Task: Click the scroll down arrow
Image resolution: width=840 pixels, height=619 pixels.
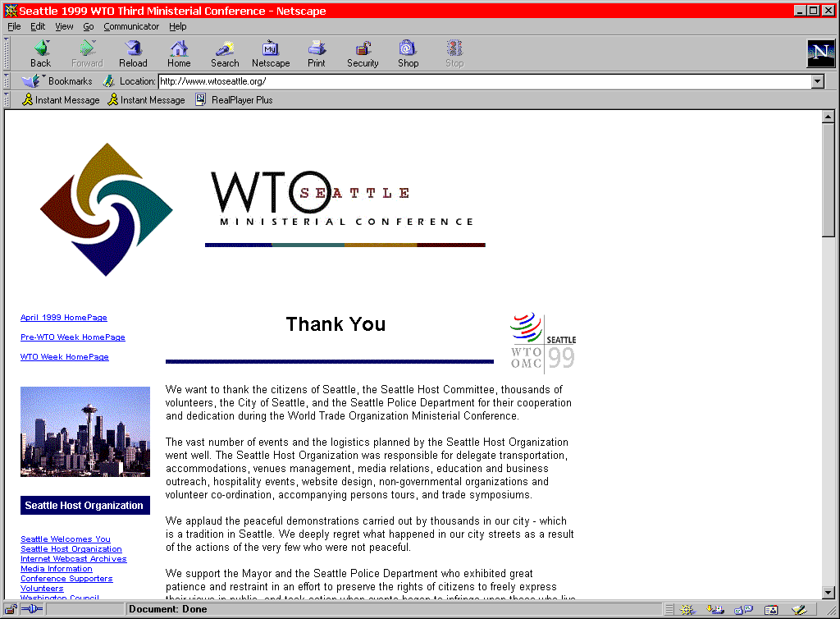Action: click(x=829, y=593)
